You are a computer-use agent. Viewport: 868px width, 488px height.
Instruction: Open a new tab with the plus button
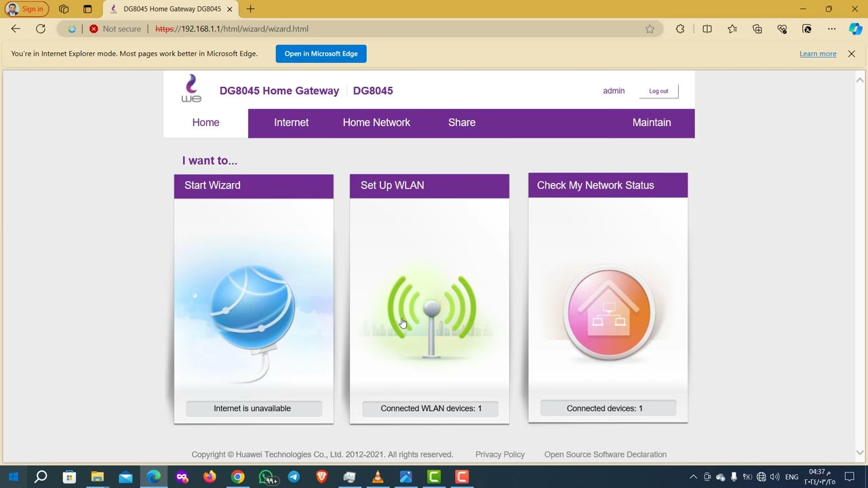[x=251, y=9]
